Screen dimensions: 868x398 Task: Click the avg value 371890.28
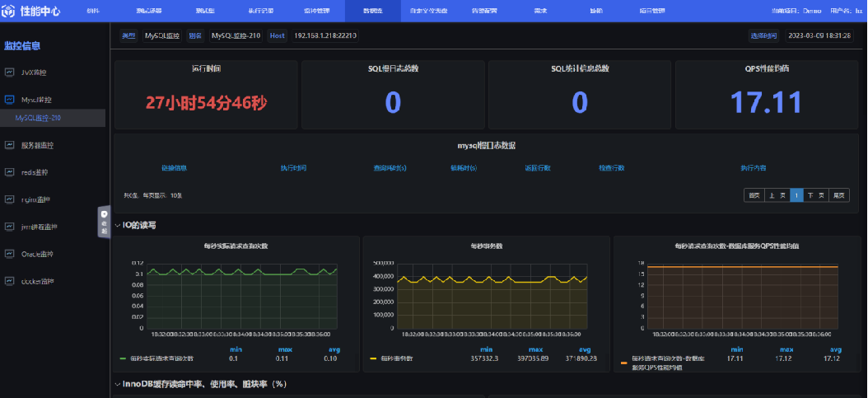click(x=581, y=358)
